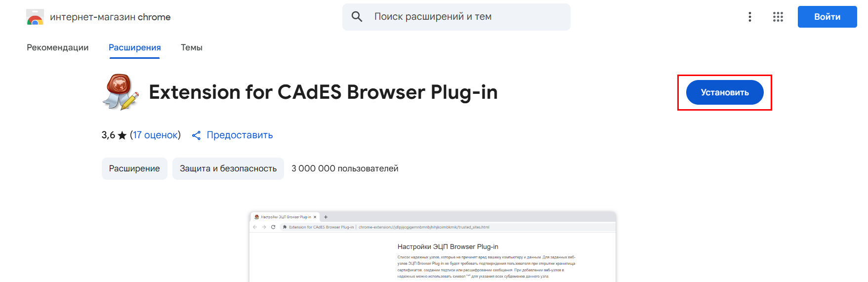Open the extension settings screenshot preview
Screen dimensions: 868x282
(432, 247)
